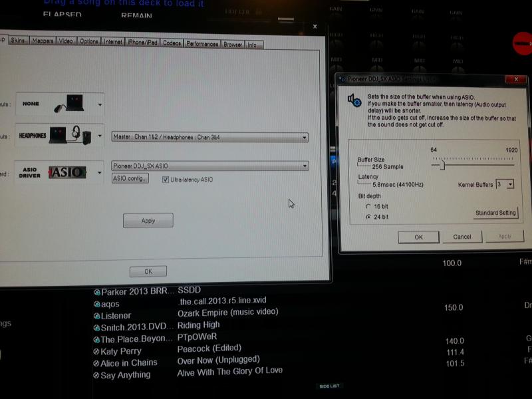The height and width of the screenshot is (399, 532).
Task: Switch to the Skins tab
Action: tap(18, 41)
